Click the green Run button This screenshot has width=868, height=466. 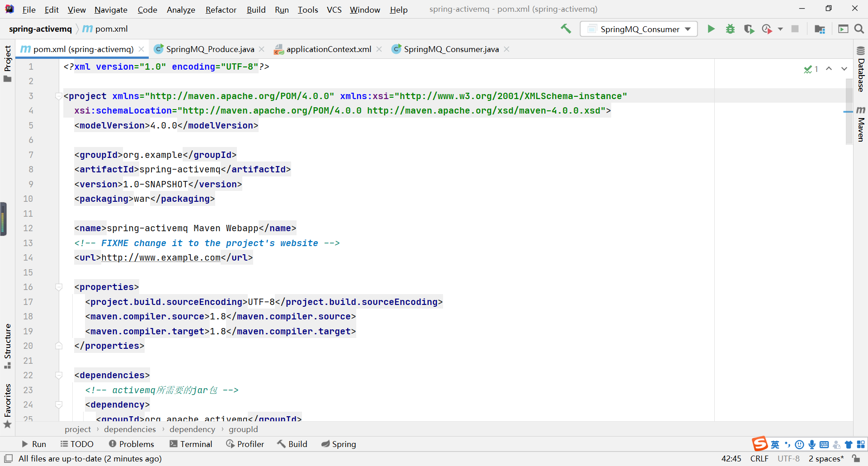tap(711, 29)
